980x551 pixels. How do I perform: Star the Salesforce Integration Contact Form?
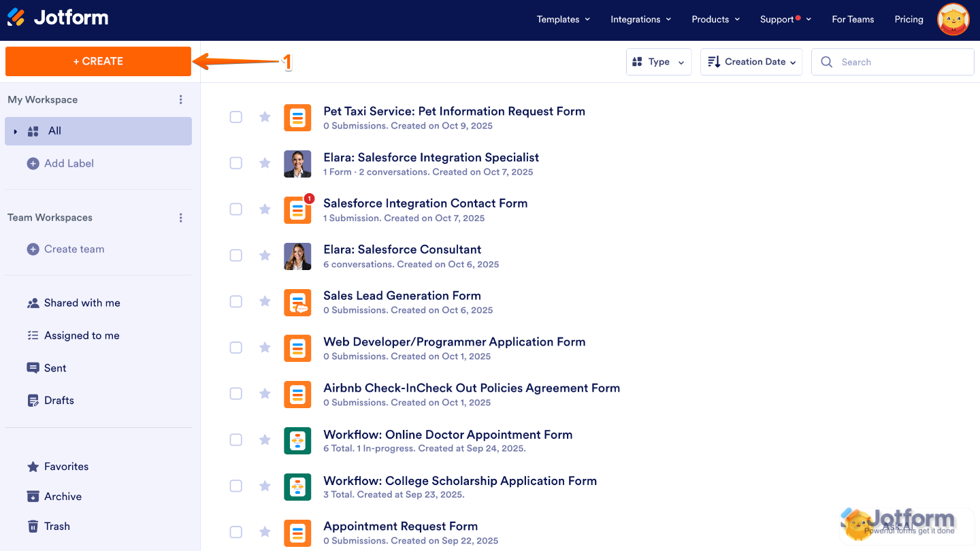click(265, 210)
